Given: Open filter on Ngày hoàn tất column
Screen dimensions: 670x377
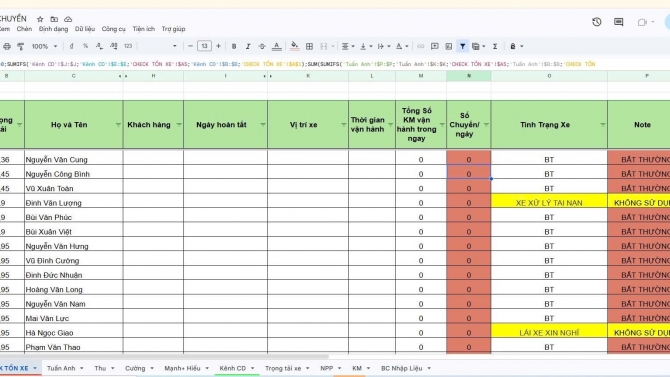Looking at the screenshot, I should [263, 125].
